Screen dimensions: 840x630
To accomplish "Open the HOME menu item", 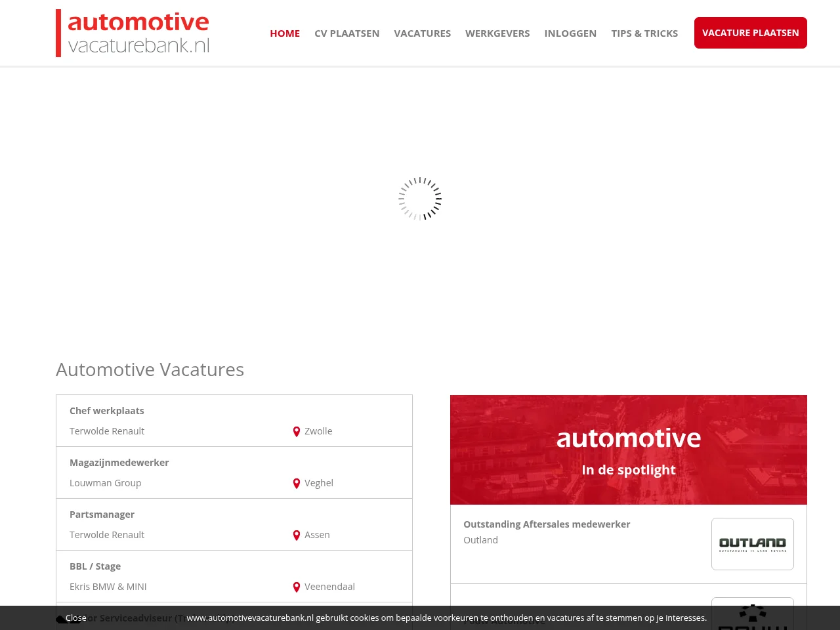I will (285, 33).
